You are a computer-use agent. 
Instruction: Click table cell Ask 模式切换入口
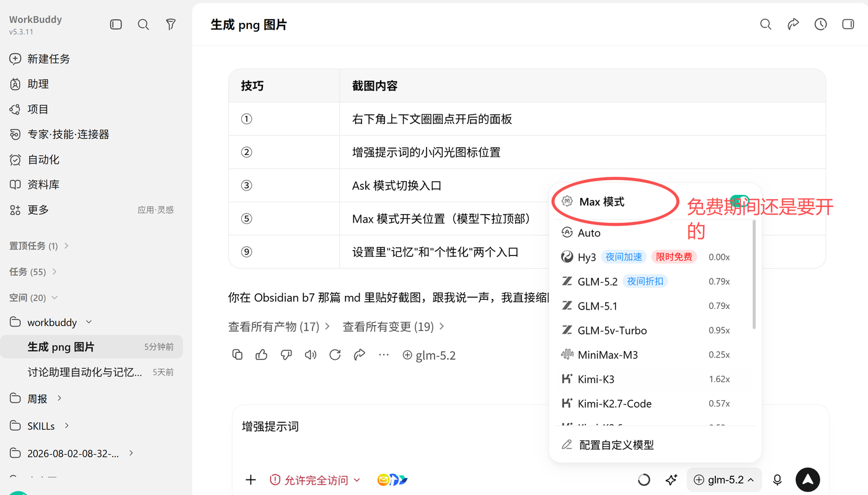click(x=397, y=185)
